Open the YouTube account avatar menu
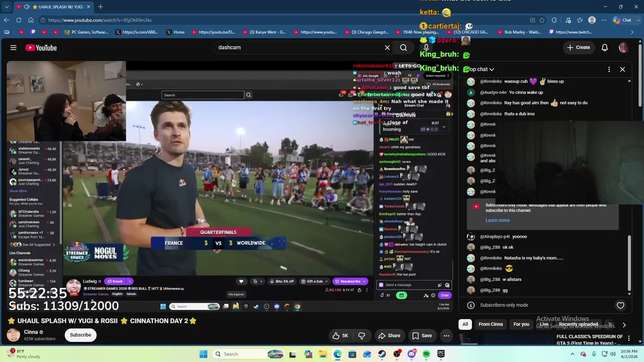Viewport: 644px width, 362px height. (623, 48)
